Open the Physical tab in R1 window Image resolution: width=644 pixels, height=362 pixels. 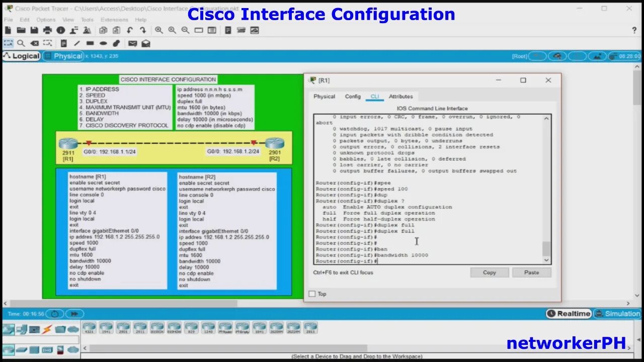[x=325, y=97]
